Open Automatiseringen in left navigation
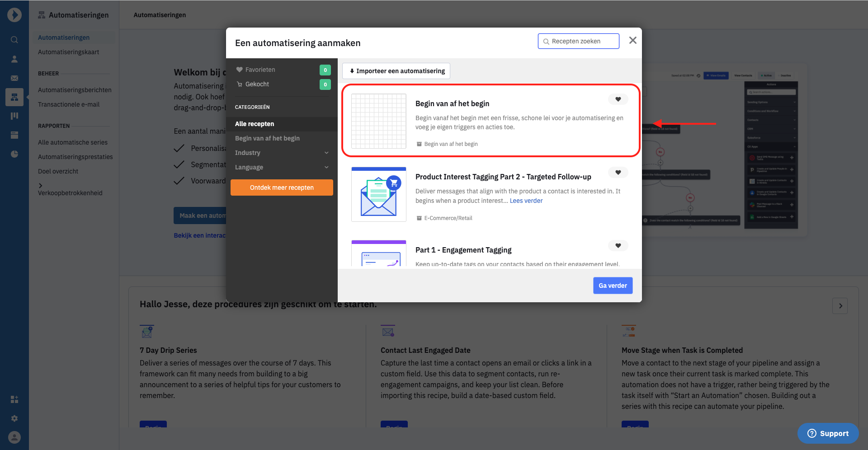This screenshot has width=868, height=450. pyautogui.click(x=64, y=37)
